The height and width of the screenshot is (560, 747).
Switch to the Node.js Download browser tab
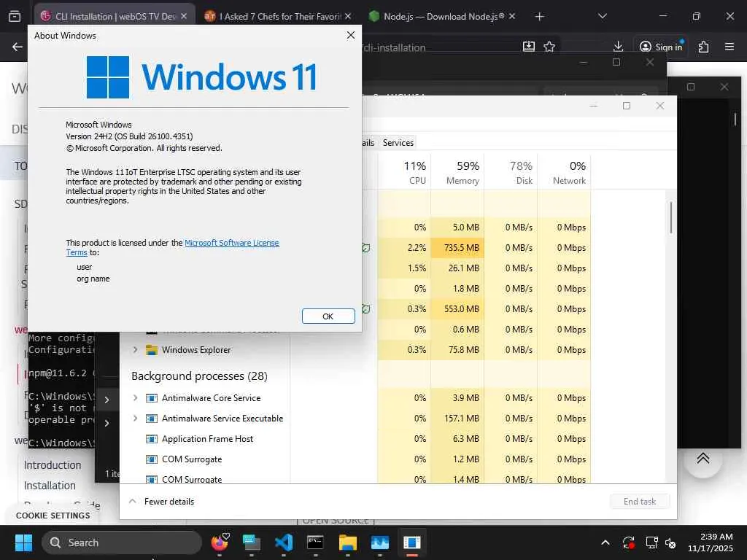(443, 16)
